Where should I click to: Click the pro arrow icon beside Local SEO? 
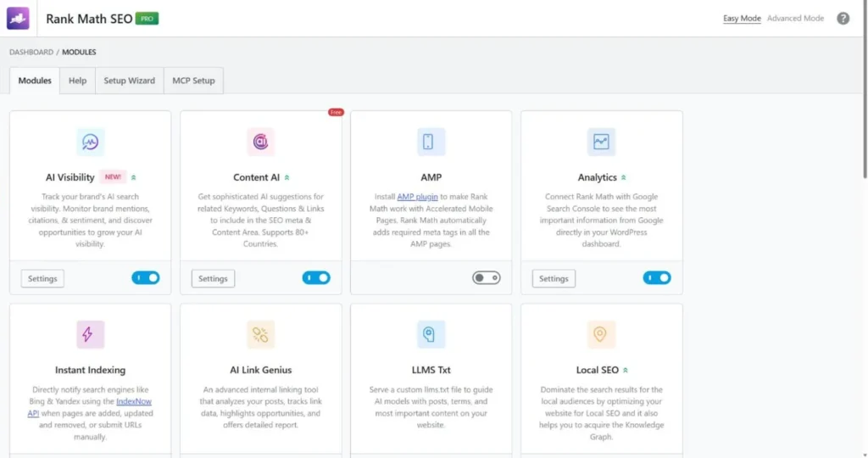point(626,370)
